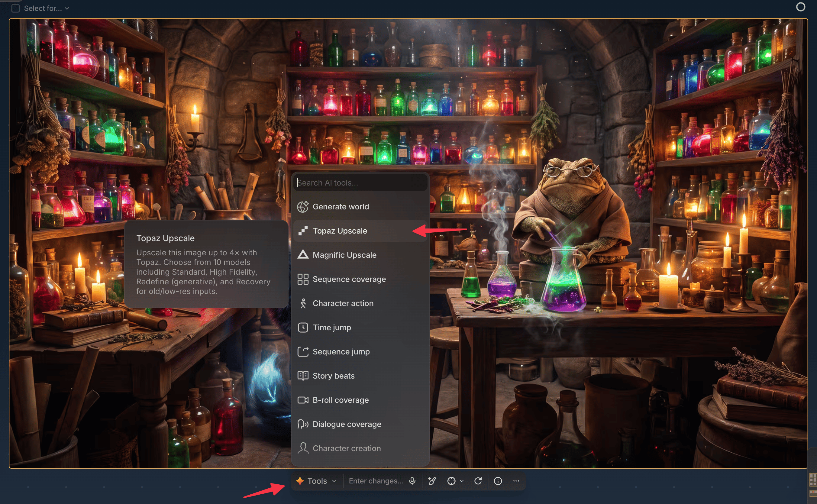The image size is (817, 504).
Task: Open image info via the circled-i icon
Action: (x=498, y=481)
